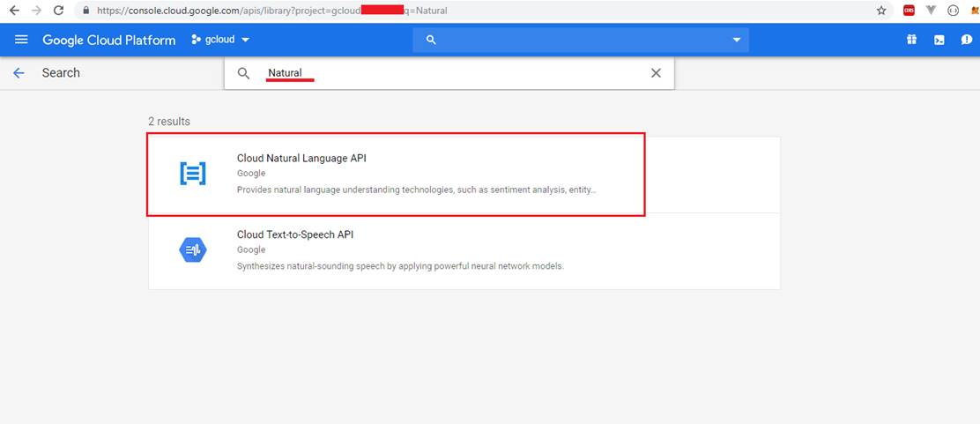Open the hamburger navigation menu
The height and width of the screenshot is (424, 980).
(21, 40)
